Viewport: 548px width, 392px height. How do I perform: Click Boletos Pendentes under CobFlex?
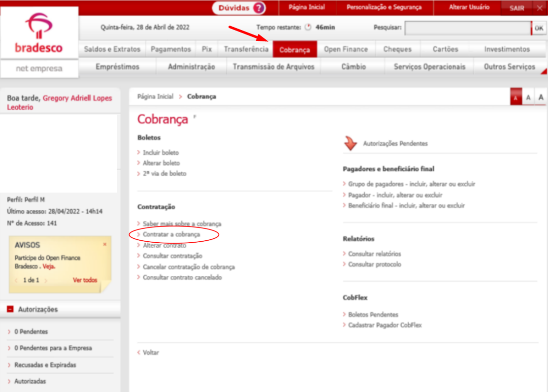(x=373, y=315)
